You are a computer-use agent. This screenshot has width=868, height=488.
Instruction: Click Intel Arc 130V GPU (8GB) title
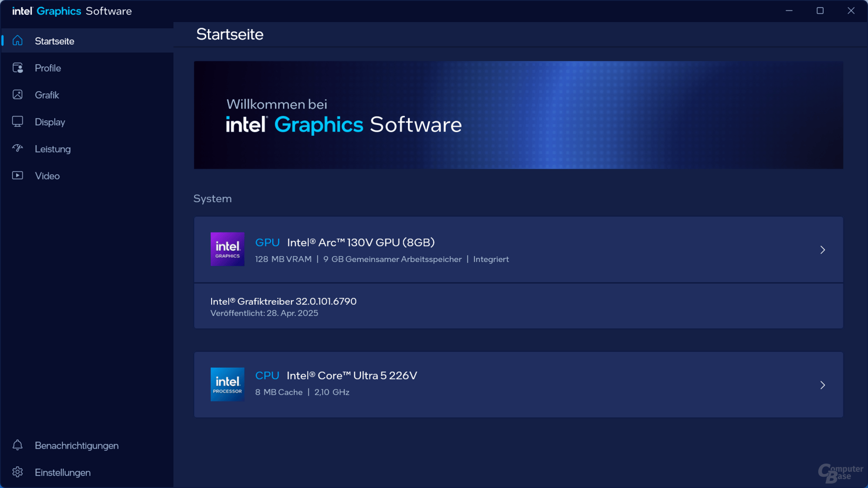click(361, 242)
